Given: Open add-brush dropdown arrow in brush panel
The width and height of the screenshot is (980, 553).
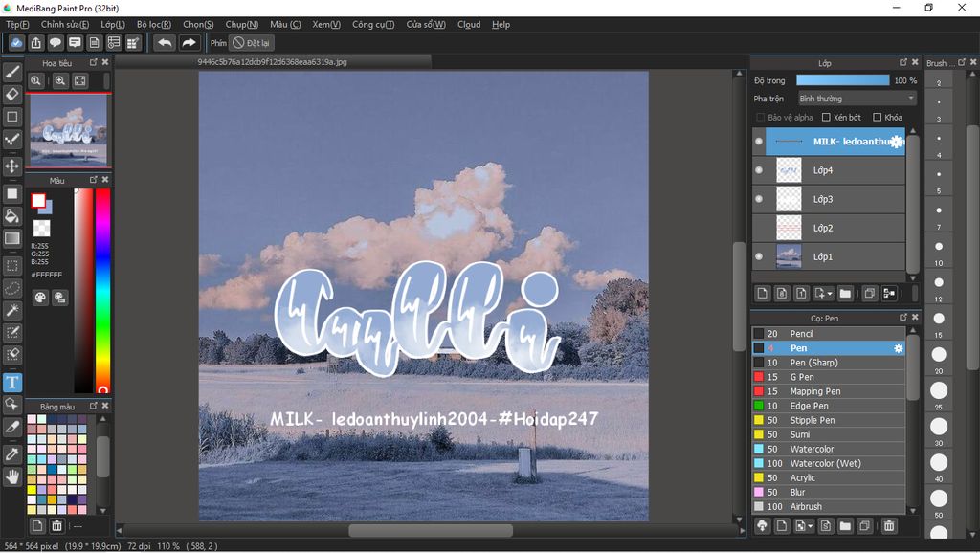Looking at the screenshot, I should [x=810, y=526].
